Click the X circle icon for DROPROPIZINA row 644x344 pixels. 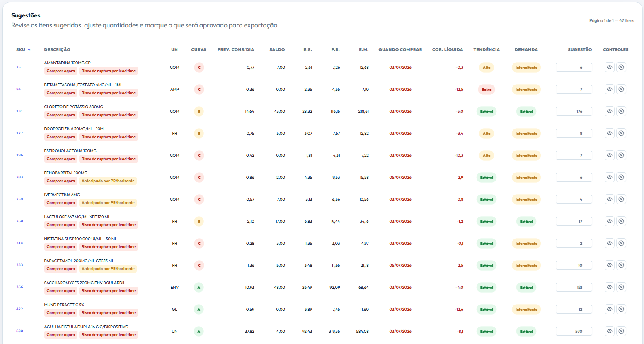(x=621, y=133)
